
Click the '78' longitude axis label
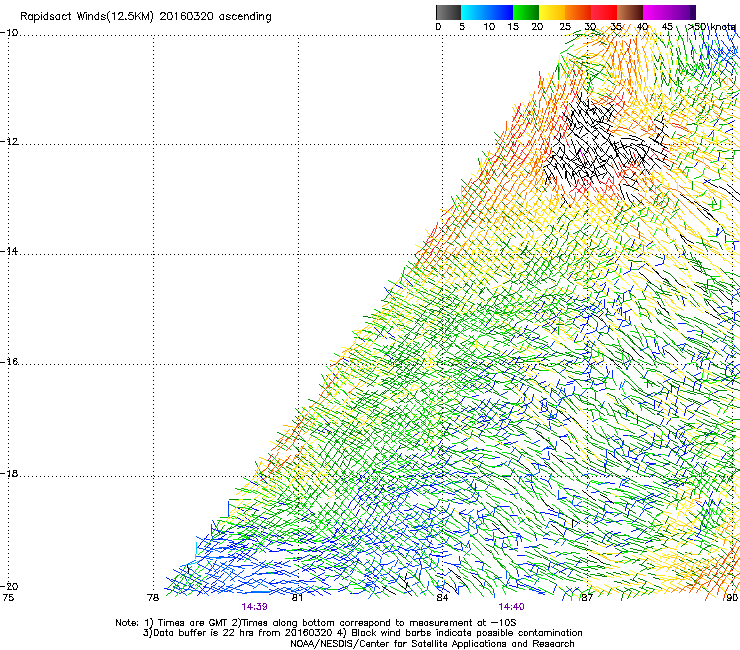pos(153,598)
